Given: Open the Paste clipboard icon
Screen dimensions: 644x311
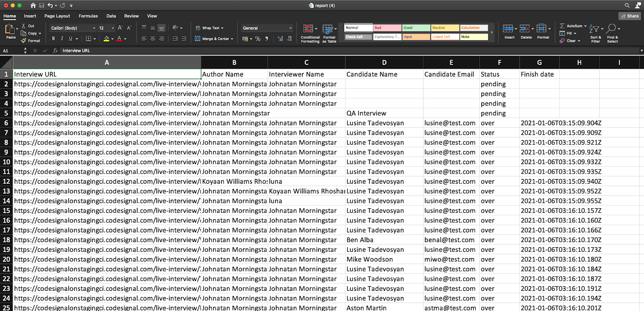Looking at the screenshot, I should pos(9,29).
